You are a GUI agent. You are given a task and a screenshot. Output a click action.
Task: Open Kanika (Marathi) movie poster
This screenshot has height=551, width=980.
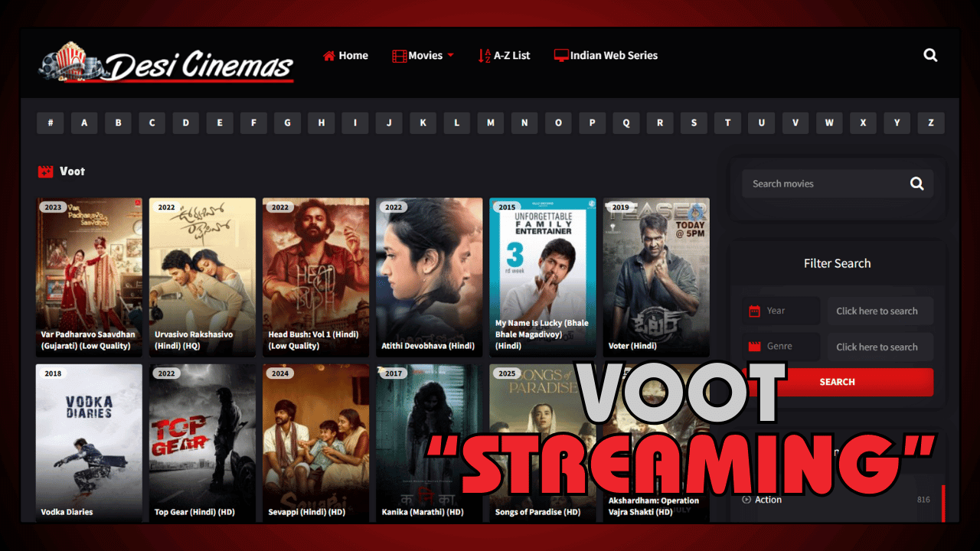pos(430,443)
